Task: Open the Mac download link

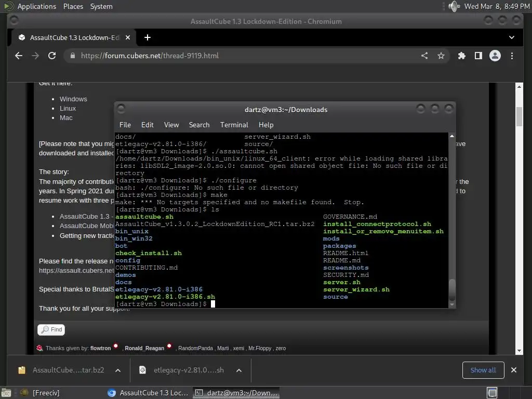Action: click(x=66, y=118)
